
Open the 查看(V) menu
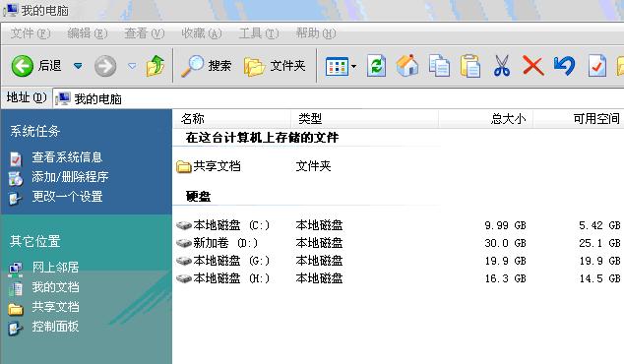click(x=145, y=33)
